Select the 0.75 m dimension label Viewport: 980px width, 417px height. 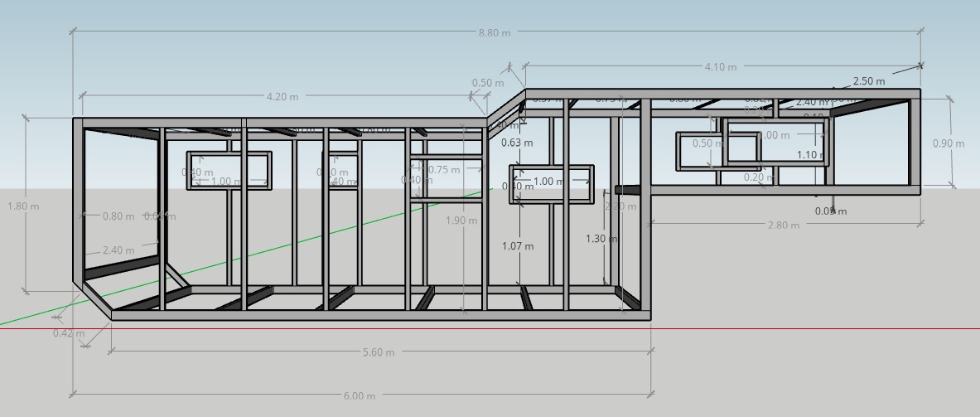pyautogui.click(x=444, y=170)
